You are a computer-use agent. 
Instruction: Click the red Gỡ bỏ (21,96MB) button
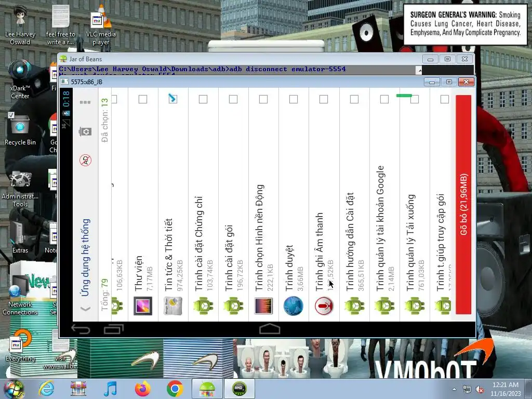463,205
